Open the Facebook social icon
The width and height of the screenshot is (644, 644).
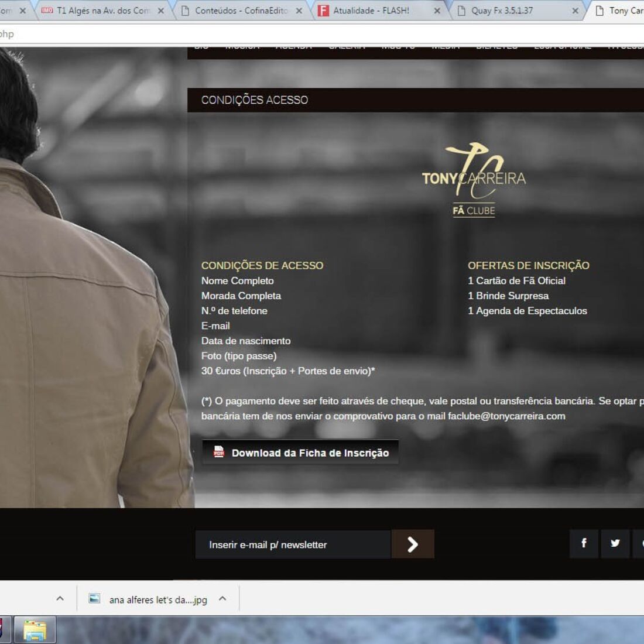click(x=584, y=544)
